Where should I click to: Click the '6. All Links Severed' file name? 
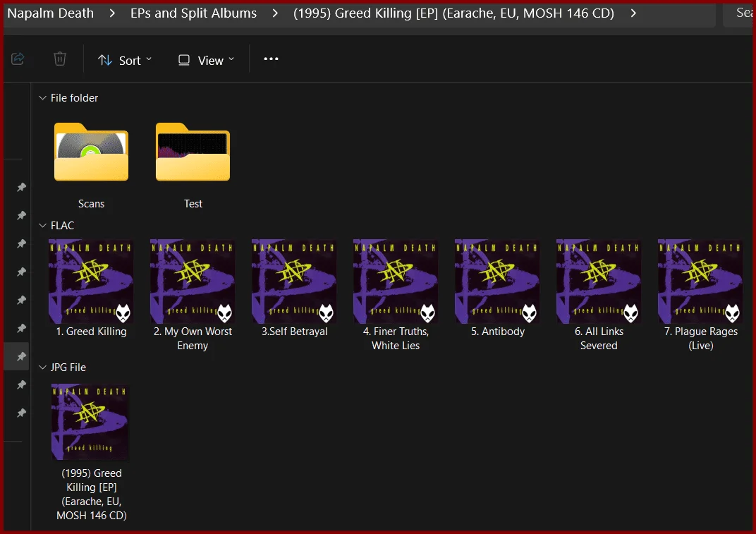[599, 338]
